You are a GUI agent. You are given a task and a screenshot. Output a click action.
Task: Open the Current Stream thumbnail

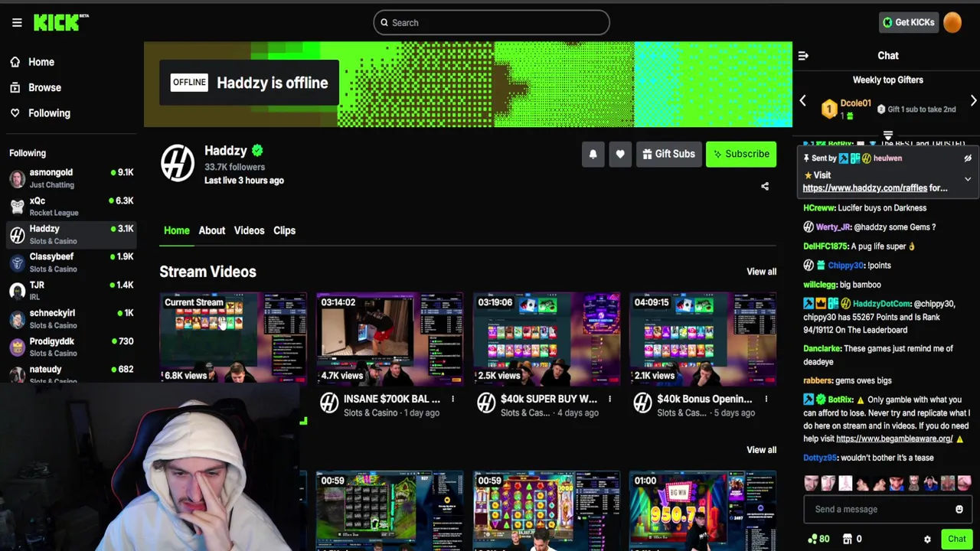click(x=233, y=337)
